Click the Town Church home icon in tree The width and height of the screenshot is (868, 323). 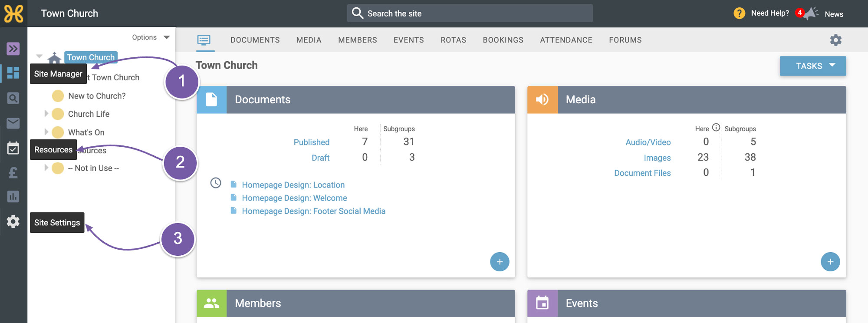pos(54,58)
